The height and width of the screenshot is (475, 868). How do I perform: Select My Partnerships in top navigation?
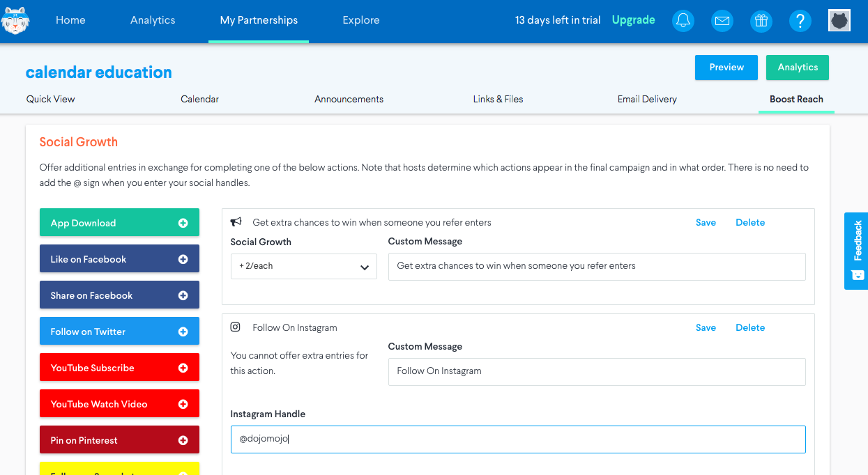point(259,20)
